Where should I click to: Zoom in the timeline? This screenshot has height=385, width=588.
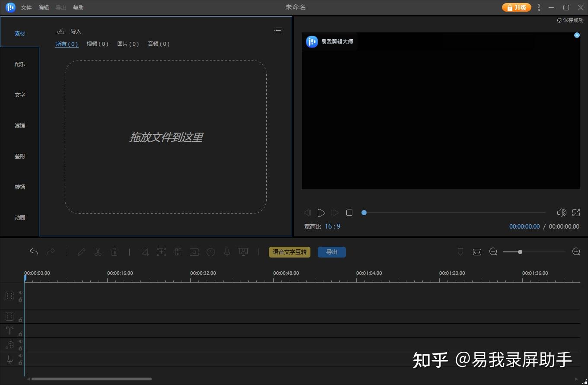576,252
